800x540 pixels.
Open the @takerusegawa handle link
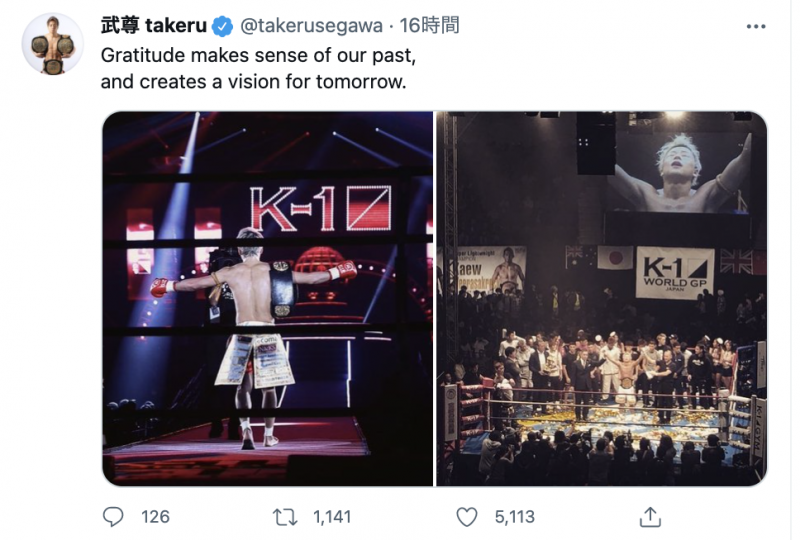tap(300, 26)
